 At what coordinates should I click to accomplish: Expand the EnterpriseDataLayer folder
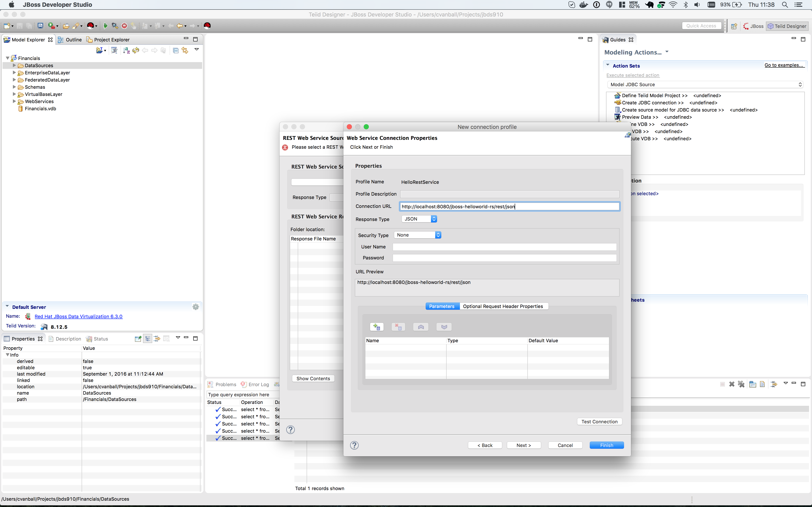[14, 73]
